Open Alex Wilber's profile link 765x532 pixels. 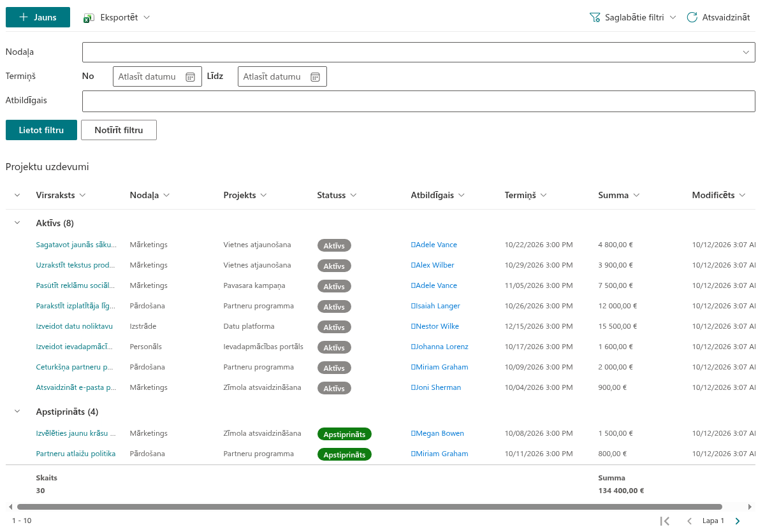tap(433, 265)
